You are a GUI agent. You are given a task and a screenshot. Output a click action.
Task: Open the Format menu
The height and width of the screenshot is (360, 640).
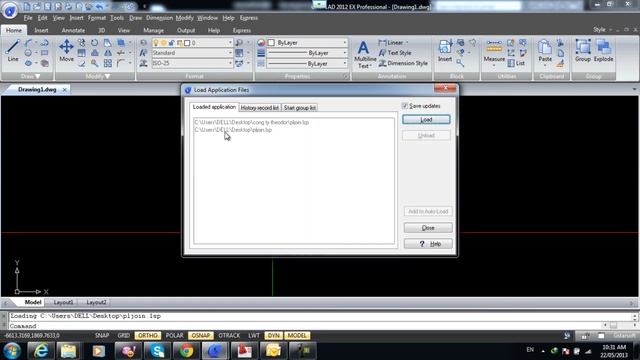click(x=96, y=18)
